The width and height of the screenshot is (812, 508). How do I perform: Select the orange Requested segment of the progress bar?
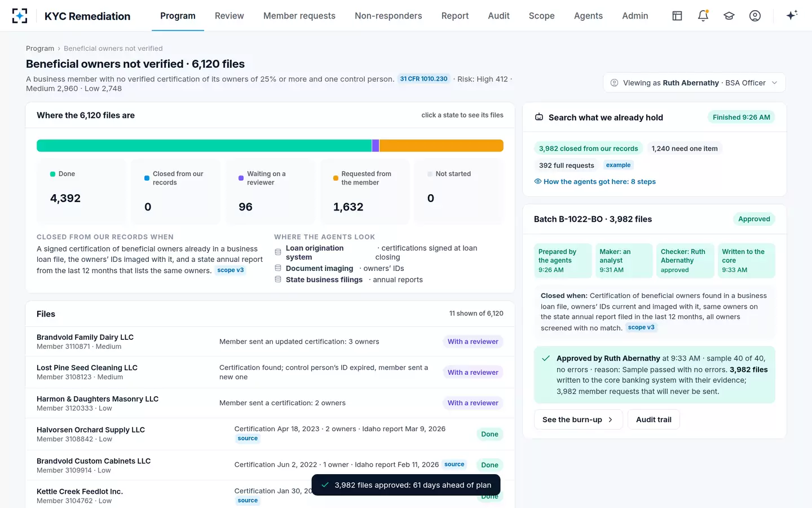point(442,146)
